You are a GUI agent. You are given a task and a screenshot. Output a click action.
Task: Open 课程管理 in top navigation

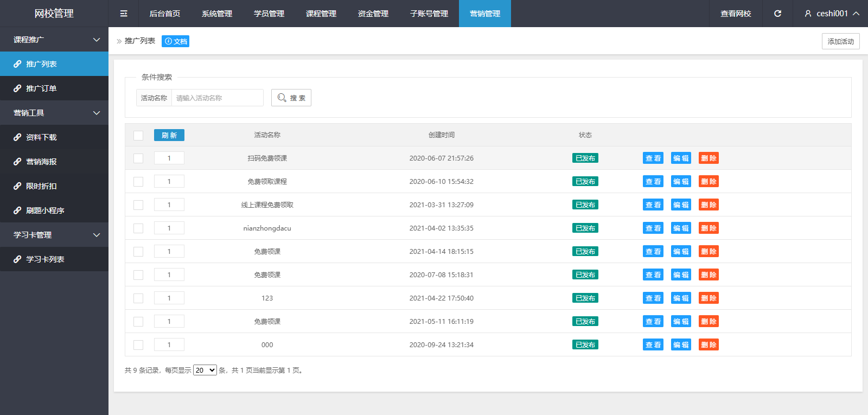click(x=321, y=14)
